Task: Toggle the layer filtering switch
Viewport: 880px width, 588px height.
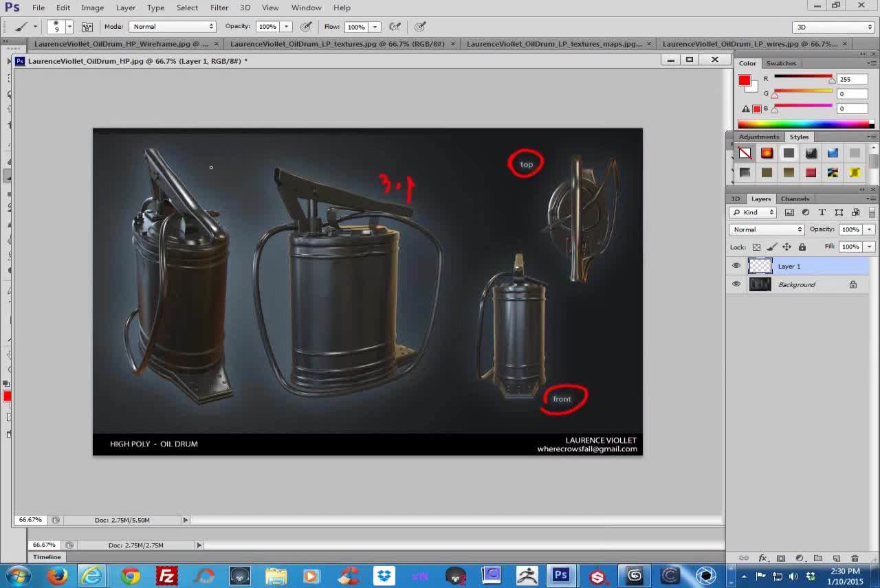Action: click(x=871, y=212)
